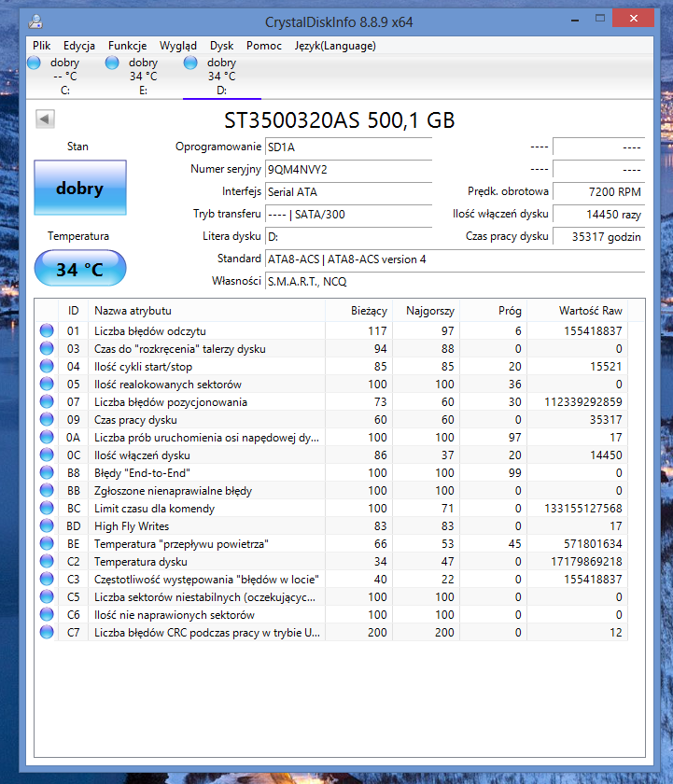Viewport: 673px width, 784px height.
Task: Open the Edycja menu
Action: [79, 46]
